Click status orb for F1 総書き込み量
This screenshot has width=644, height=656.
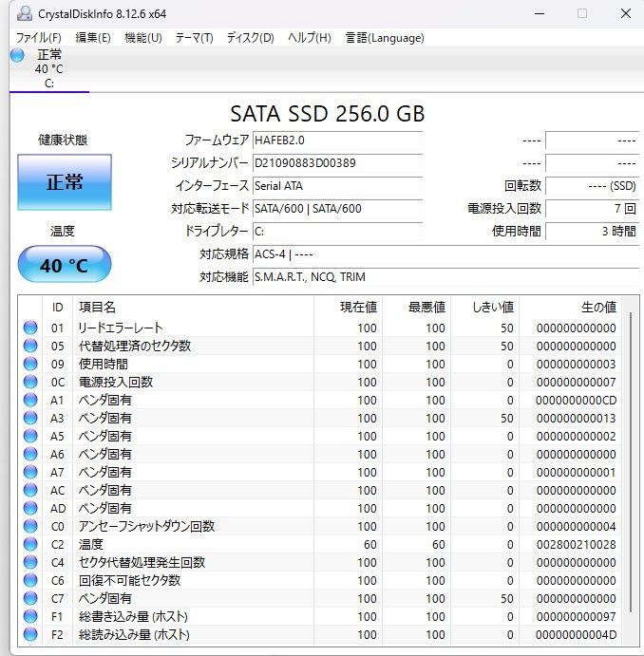pos(30,616)
